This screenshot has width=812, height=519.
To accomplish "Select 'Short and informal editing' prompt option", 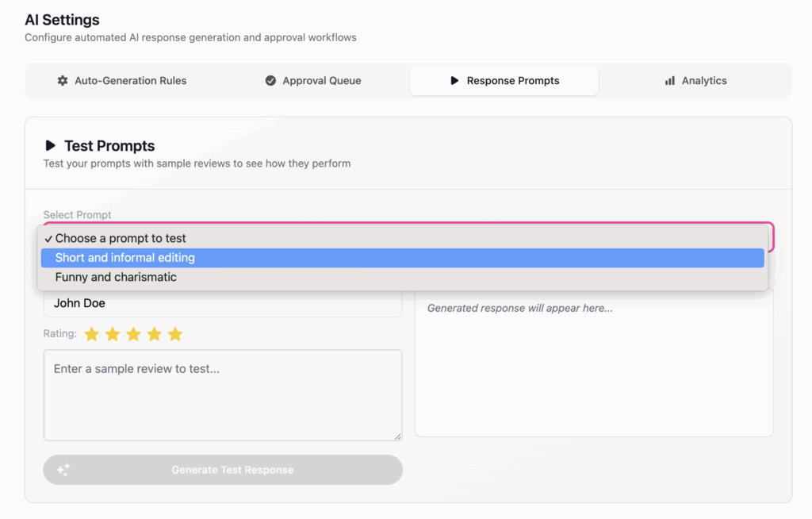I will coord(402,258).
